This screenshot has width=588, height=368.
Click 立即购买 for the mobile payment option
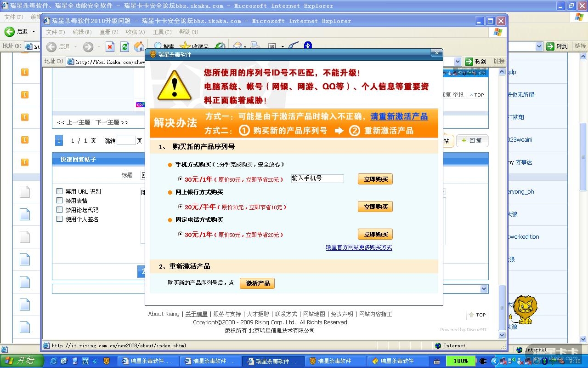coord(375,179)
